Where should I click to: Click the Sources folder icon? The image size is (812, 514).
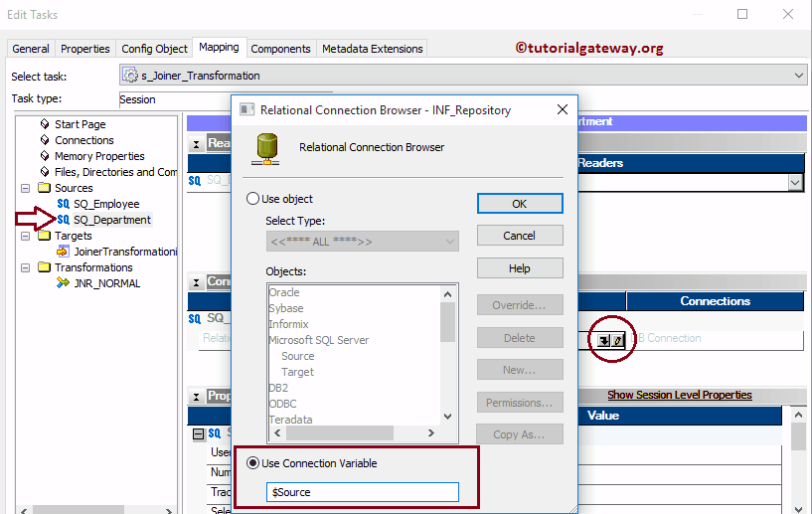[44, 188]
